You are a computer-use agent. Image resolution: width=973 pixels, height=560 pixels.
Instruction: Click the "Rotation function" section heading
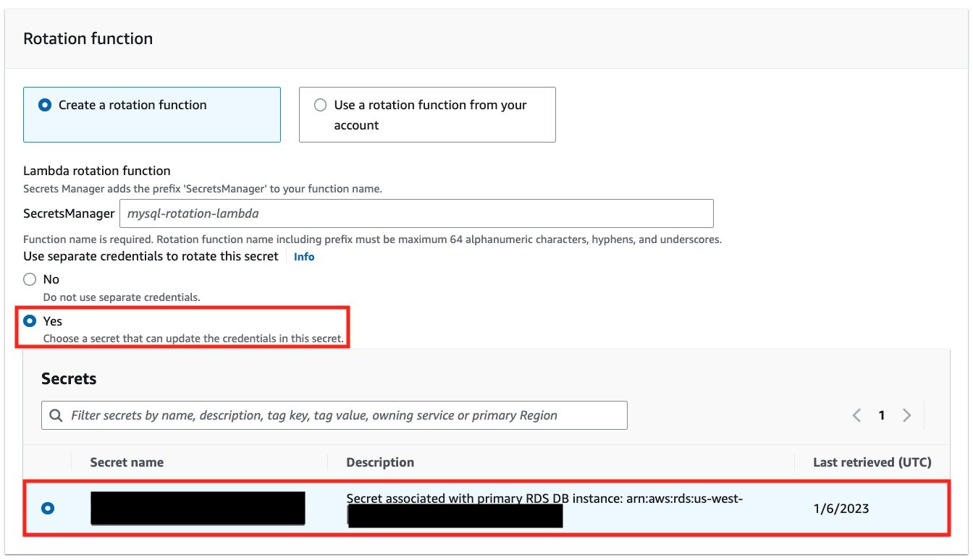click(88, 39)
